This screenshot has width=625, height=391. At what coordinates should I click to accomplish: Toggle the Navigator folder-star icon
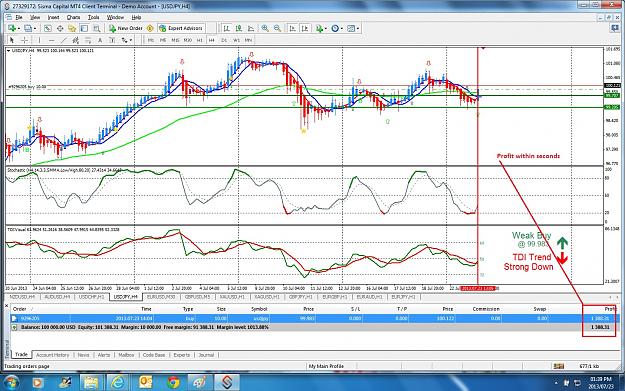pyautogui.click(x=72, y=28)
